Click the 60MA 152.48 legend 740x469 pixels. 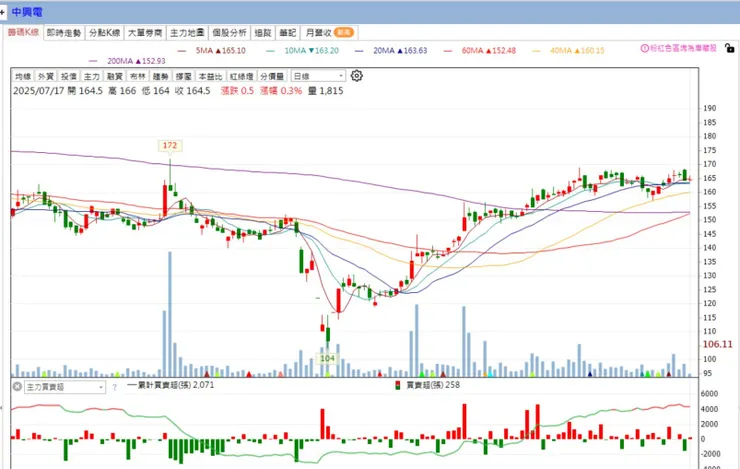(x=480, y=50)
